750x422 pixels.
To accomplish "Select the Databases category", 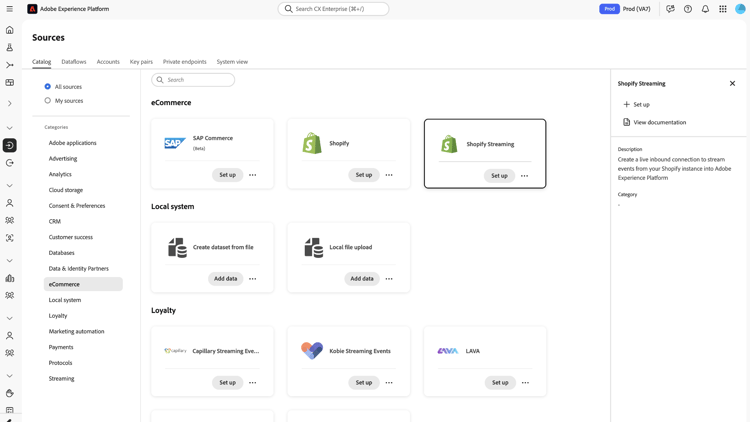I will point(62,253).
